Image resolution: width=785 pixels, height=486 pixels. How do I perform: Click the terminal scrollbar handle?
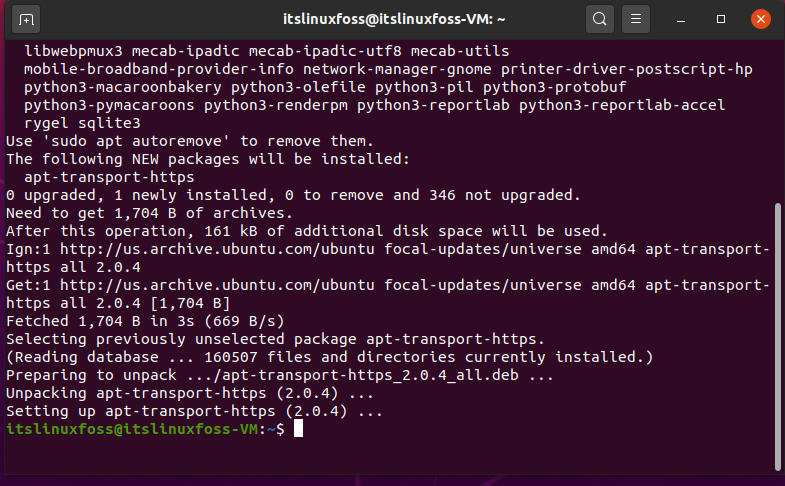tap(777, 336)
